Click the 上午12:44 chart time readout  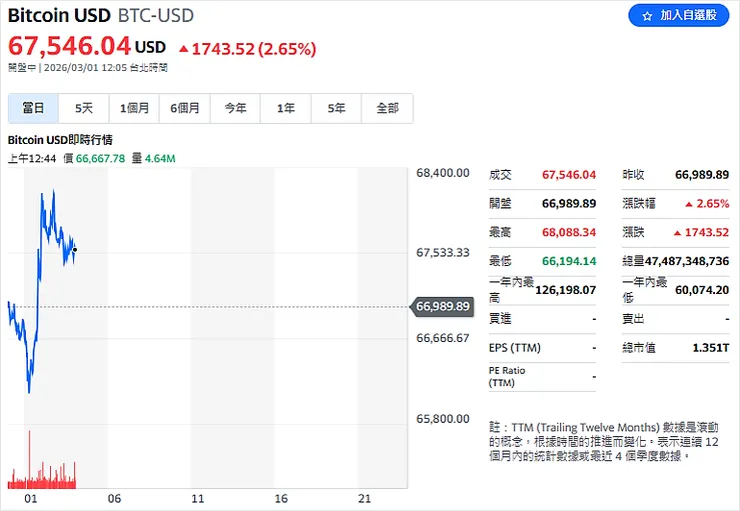click(x=32, y=159)
